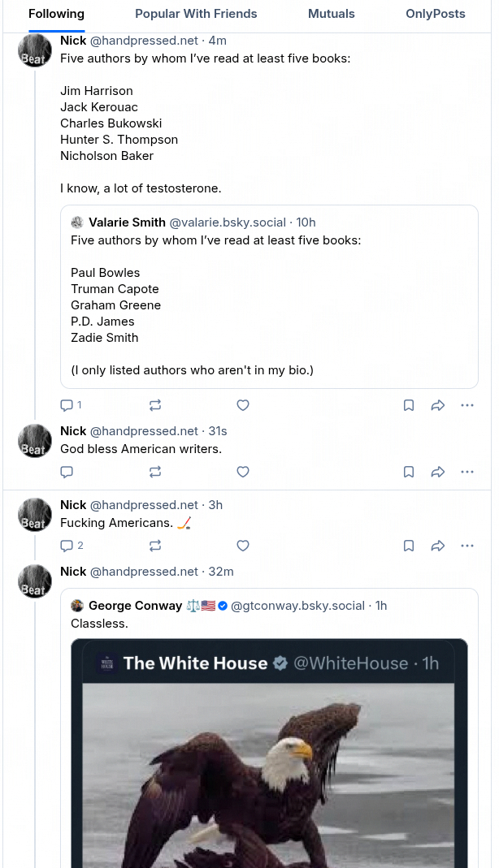The height and width of the screenshot is (868, 499).
Task: Bookmark Nick's five authors post
Action: tap(409, 405)
